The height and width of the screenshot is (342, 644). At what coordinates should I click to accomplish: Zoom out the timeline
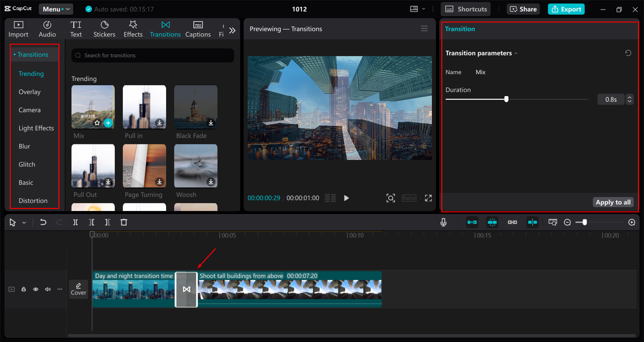coord(567,222)
